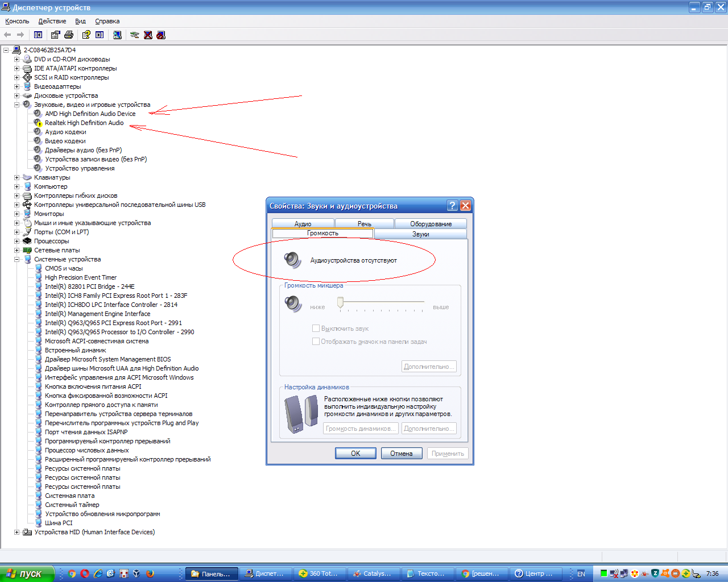
Task: Click the Применить button
Action: pos(448,454)
